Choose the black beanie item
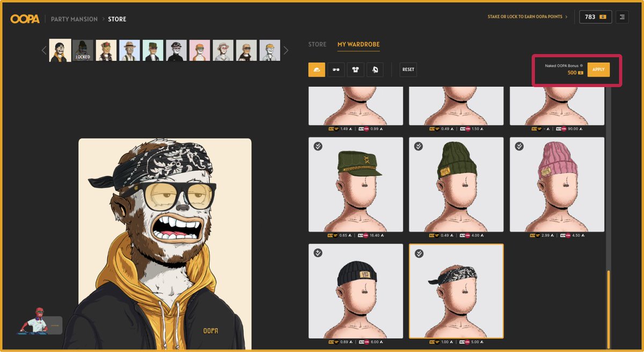The width and height of the screenshot is (644, 352). pyautogui.click(x=356, y=291)
